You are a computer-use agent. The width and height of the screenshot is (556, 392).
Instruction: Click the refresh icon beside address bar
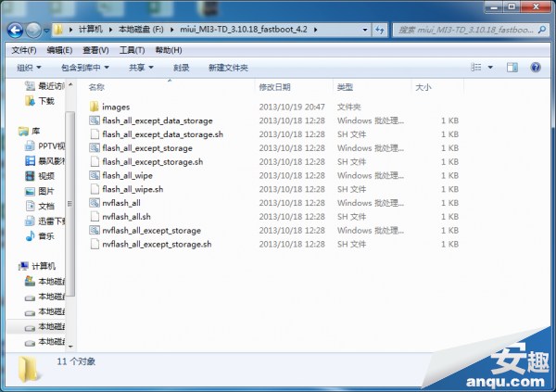pyautogui.click(x=380, y=30)
